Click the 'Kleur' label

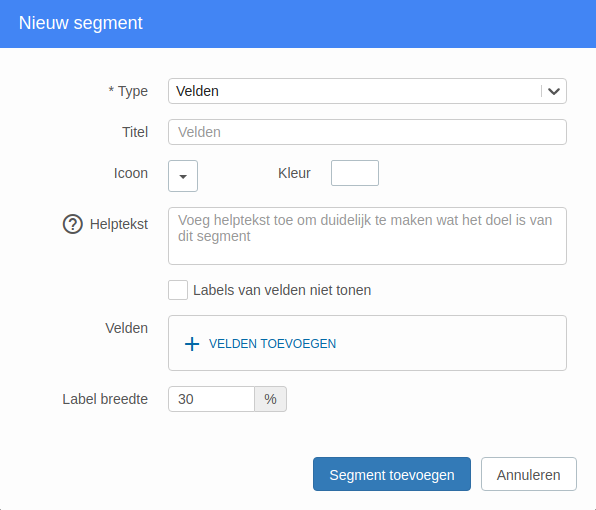pos(294,173)
